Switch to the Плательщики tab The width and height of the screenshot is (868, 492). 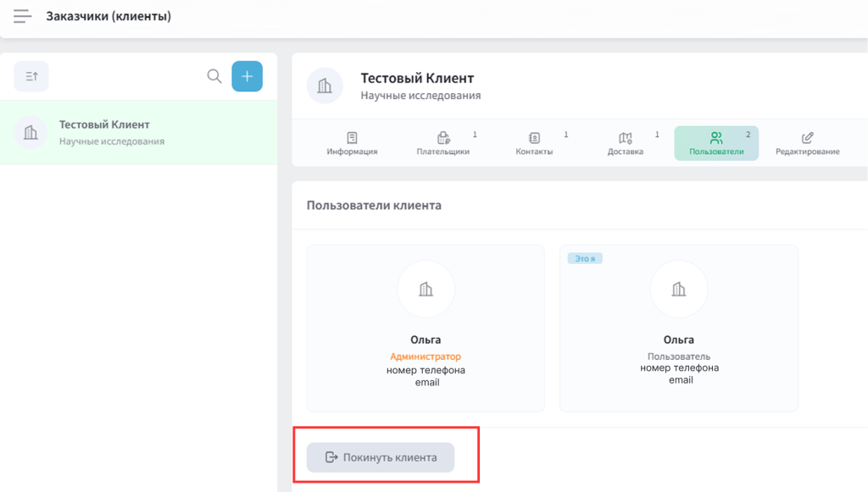[x=443, y=144]
